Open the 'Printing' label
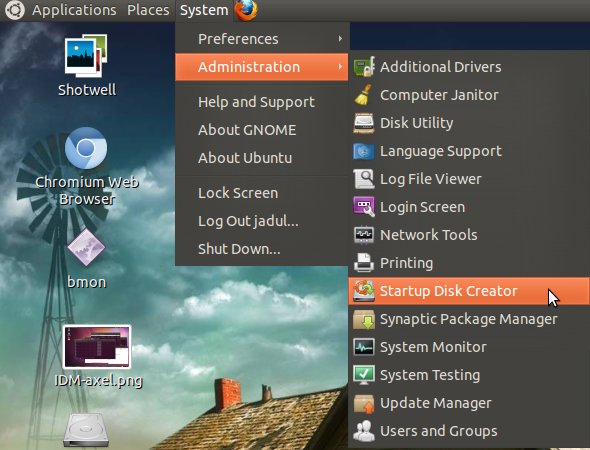Image resolution: width=590 pixels, height=450 pixels. 406,263
